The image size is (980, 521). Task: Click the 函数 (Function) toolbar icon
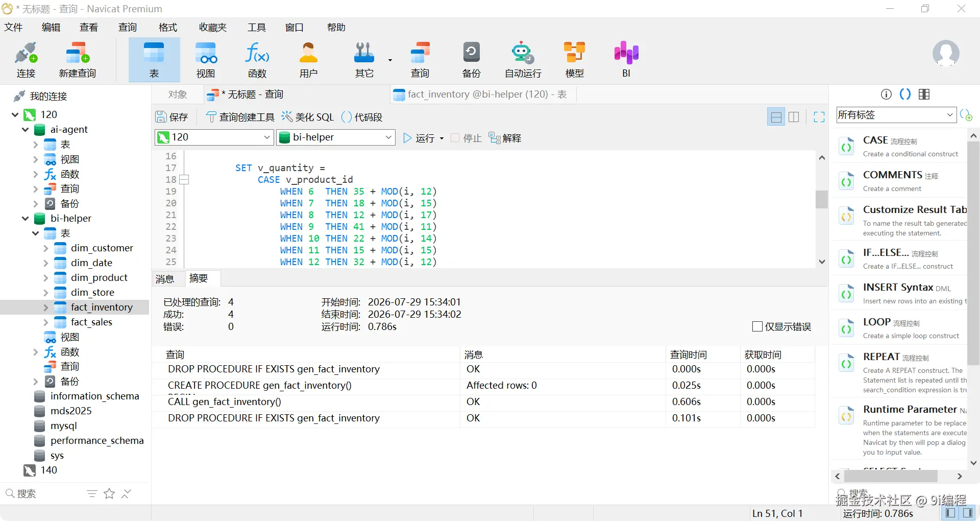tap(257, 60)
